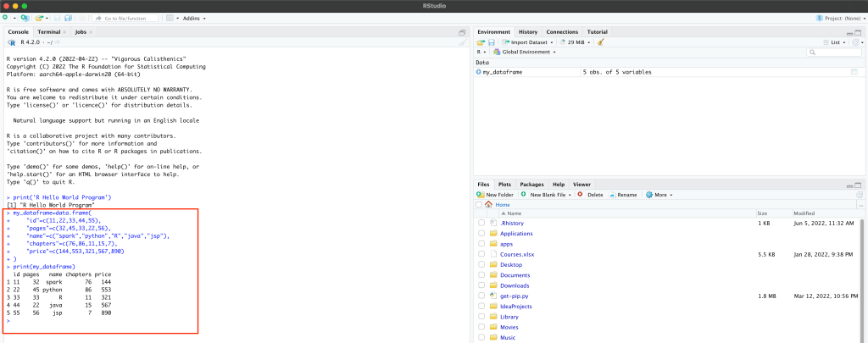Open the Import Dataset dropdown
Viewport: 868px width, 343px height.
(x=528, y=41)
